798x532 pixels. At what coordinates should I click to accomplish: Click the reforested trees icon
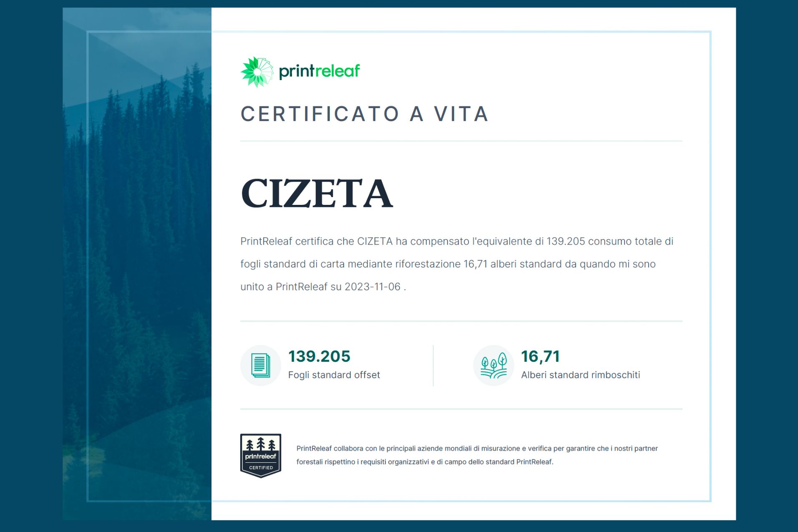[493, 365]
